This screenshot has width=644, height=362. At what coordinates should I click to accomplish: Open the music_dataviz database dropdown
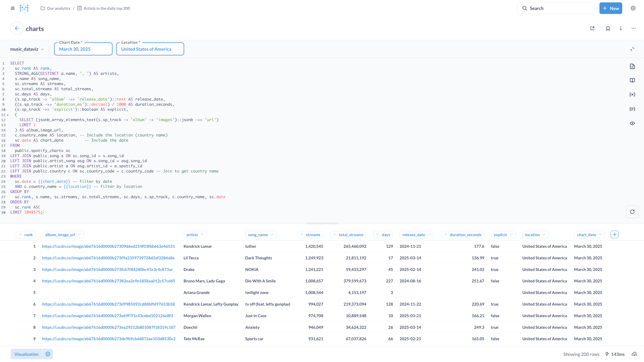click(x=27, y=49)
